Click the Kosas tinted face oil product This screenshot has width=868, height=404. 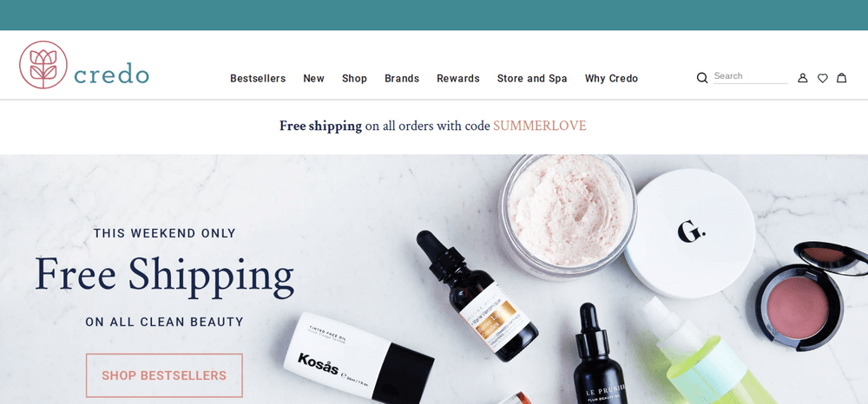pos(358,357)
